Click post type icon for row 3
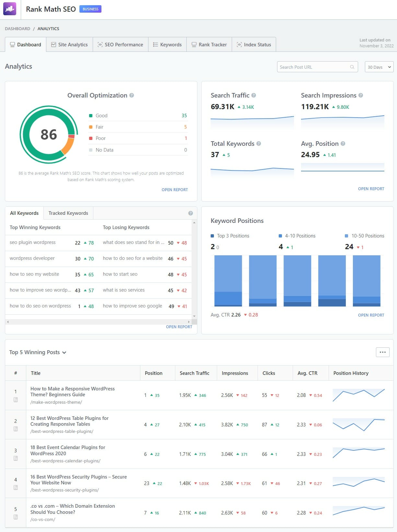 (x=16, y=458)
